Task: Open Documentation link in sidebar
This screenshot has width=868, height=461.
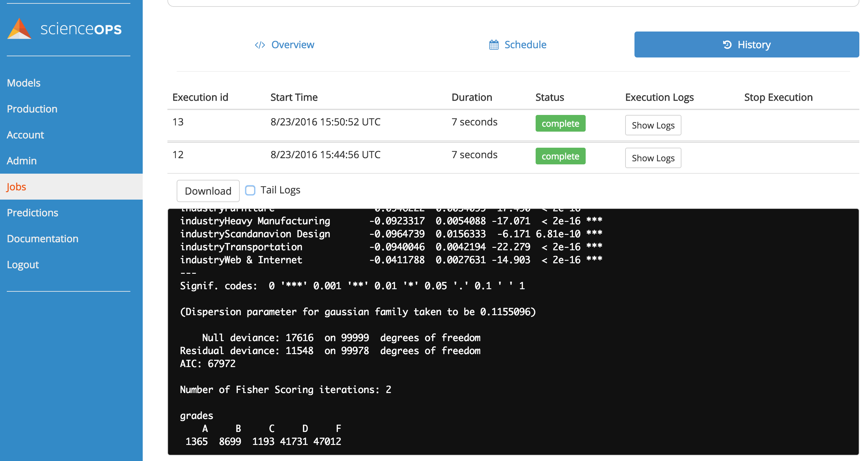Action: [x=42, y=239]
